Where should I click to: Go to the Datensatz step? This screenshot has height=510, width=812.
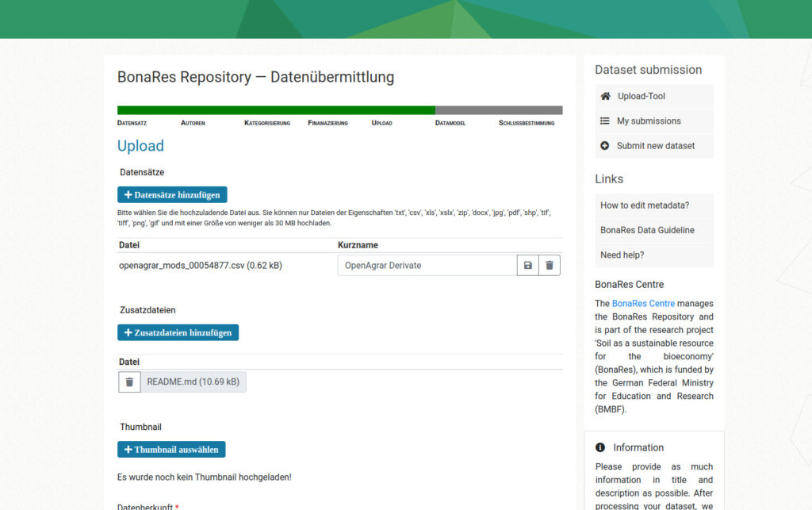point(132,123)
